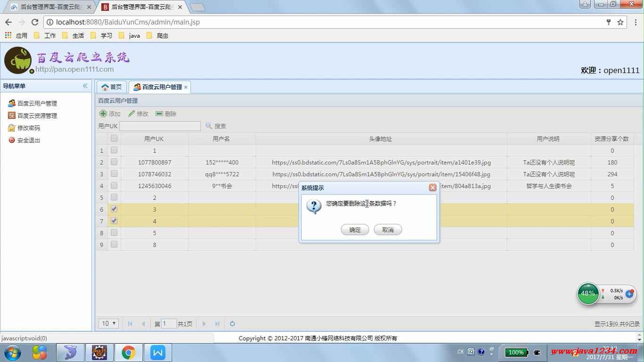Click the 48% memory accelerator ball
The image size is (644, 362).
pos(588,294)
